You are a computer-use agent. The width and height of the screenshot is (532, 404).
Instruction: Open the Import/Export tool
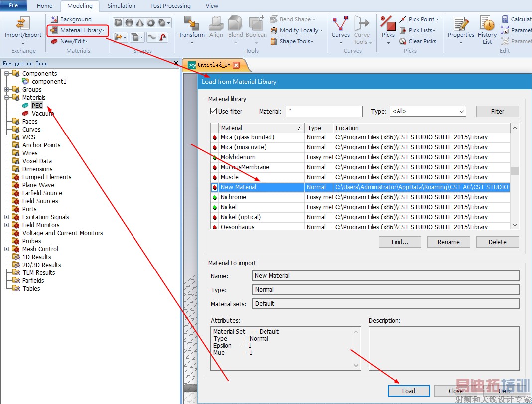pyautogui.click(x=23, y=30)
